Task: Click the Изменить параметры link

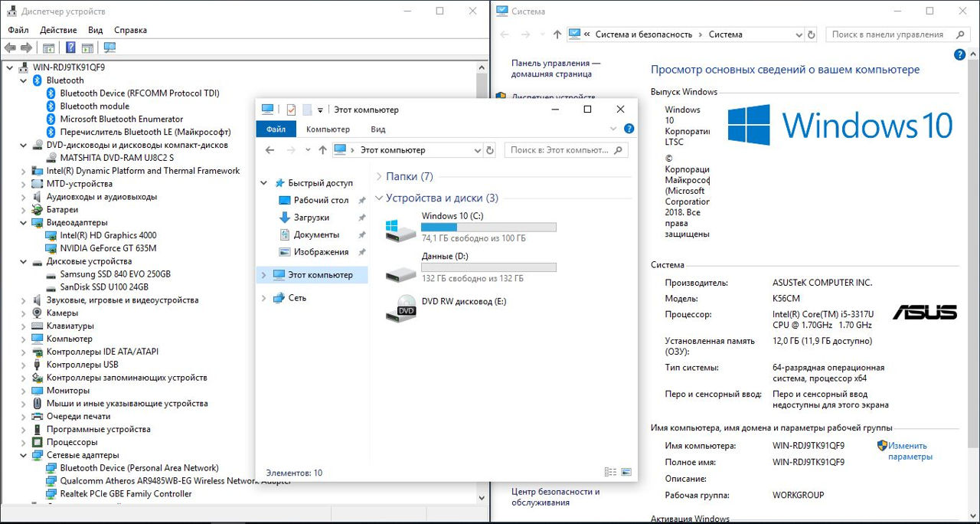Action: coord(910,451)
